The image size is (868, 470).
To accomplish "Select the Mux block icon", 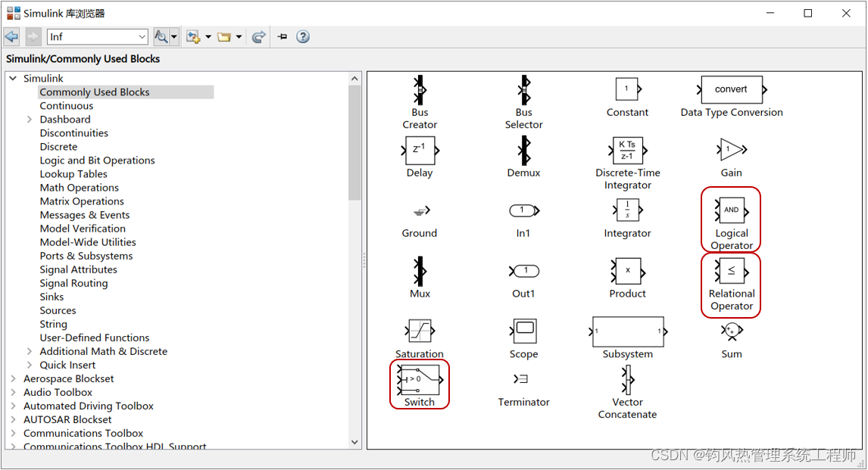I will pos(420,271).
